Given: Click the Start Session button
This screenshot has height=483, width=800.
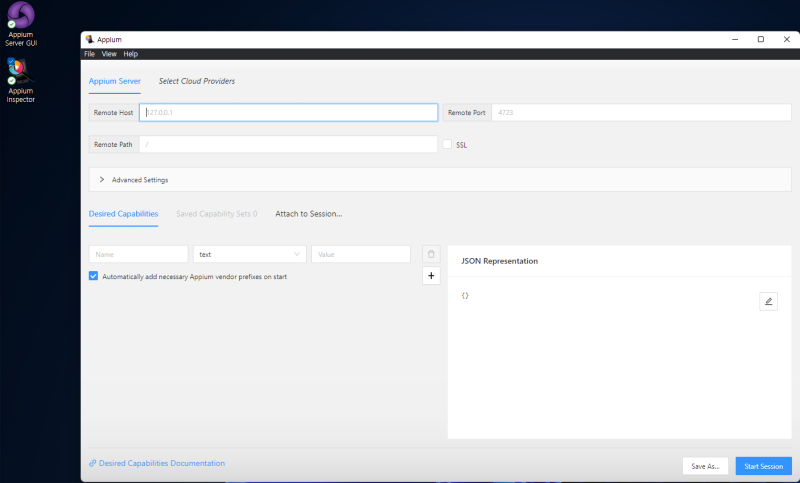Looking at the screenshot, I should tap(763, 466).
